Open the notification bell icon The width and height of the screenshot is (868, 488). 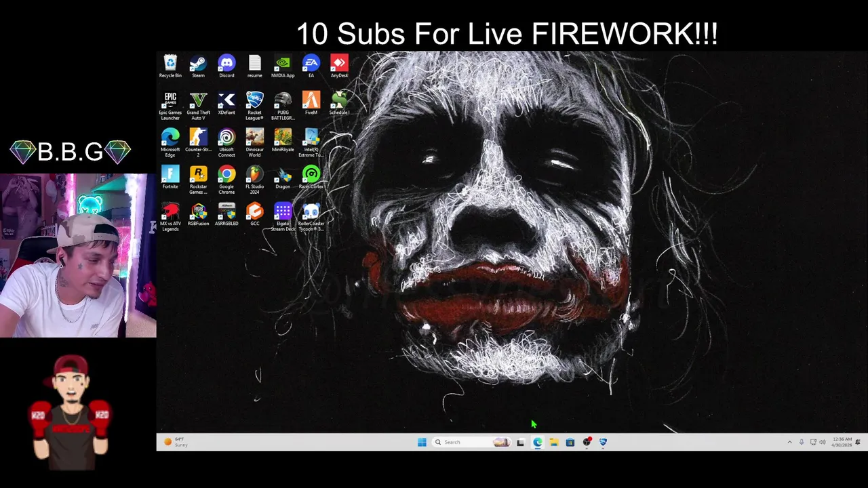859,442
